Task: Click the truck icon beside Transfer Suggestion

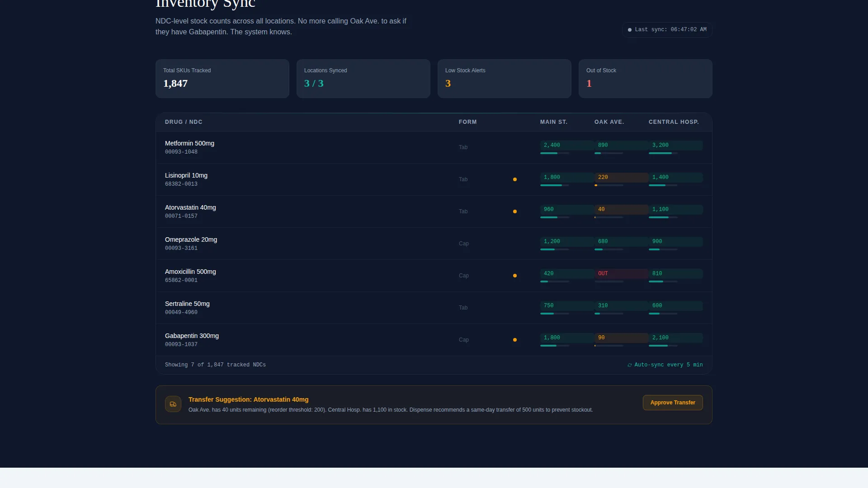Action: click(173, 404)
